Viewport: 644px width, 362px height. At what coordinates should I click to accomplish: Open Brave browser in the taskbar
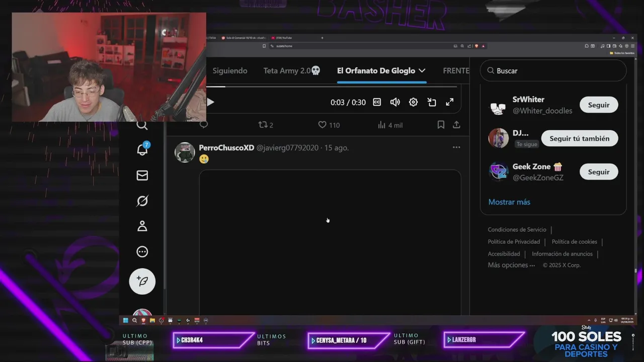point(143,320)
